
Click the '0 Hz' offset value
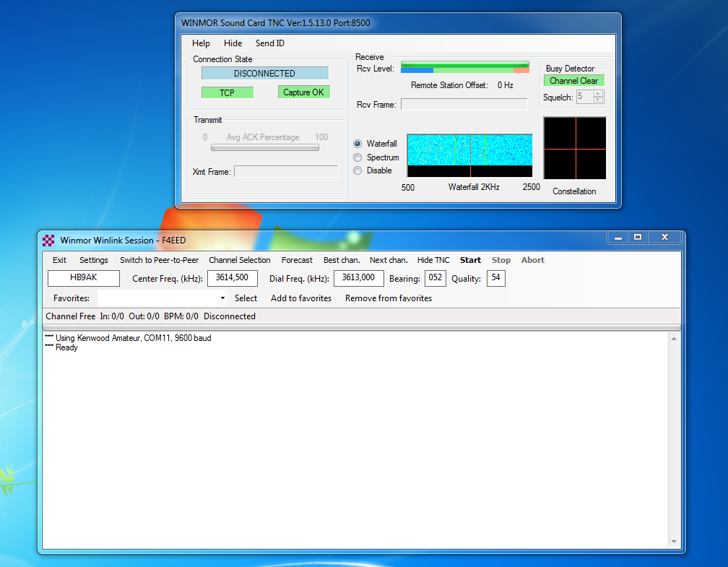505,85
